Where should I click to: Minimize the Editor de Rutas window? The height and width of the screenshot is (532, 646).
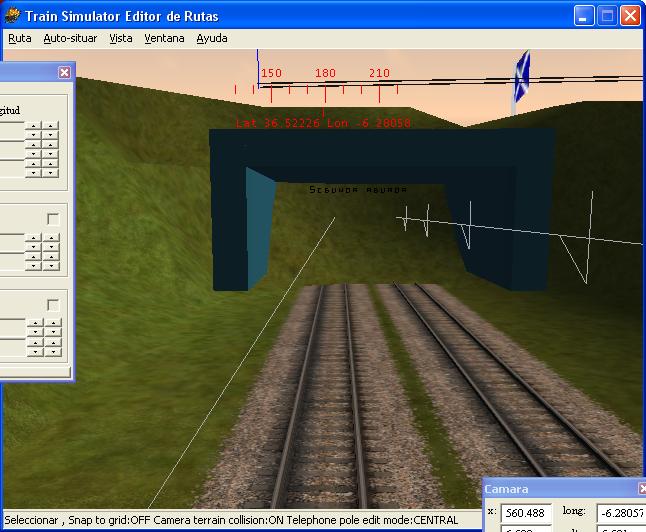point(584,16)
